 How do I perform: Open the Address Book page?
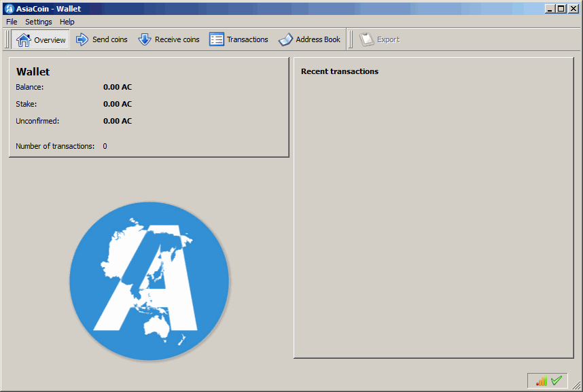point(309,39)
